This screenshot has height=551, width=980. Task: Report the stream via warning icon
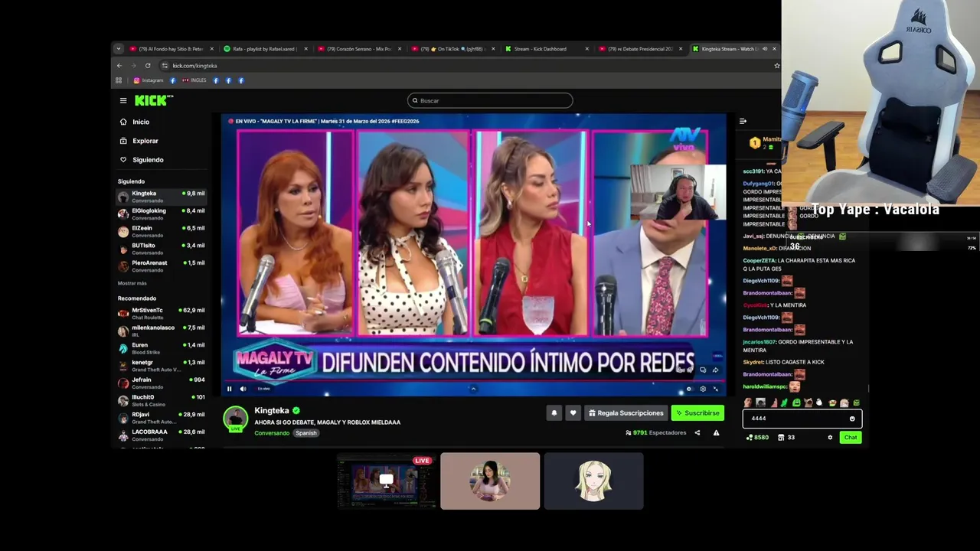716,433
